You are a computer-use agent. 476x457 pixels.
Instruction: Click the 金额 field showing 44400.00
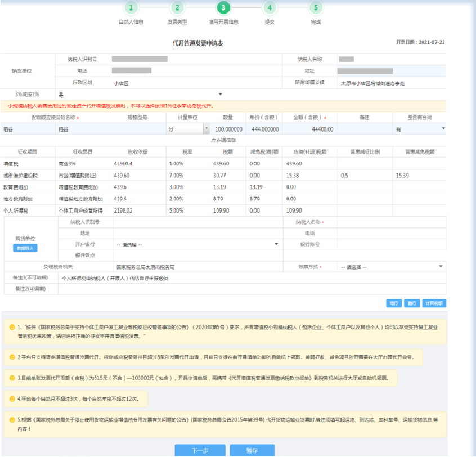[x=309, y=129]
